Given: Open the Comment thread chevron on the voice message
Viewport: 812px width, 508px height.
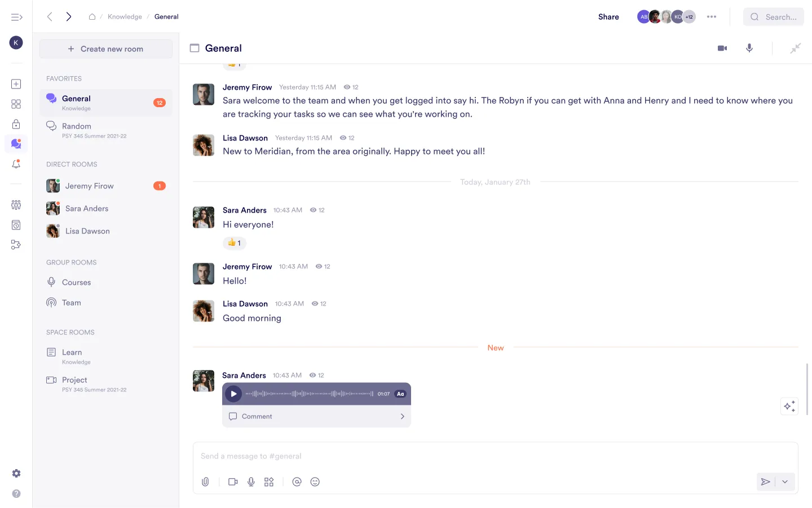Looking at the screenshot, I should pos(402,416).
